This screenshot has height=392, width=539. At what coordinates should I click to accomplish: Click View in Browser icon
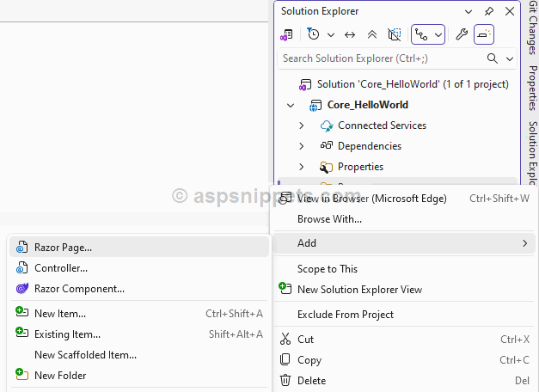(x=285, y=198)
